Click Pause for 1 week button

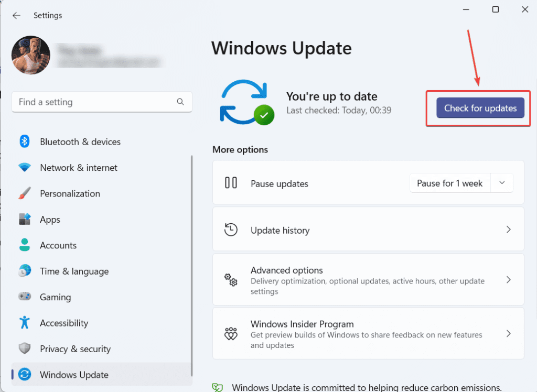pos(449,183)
